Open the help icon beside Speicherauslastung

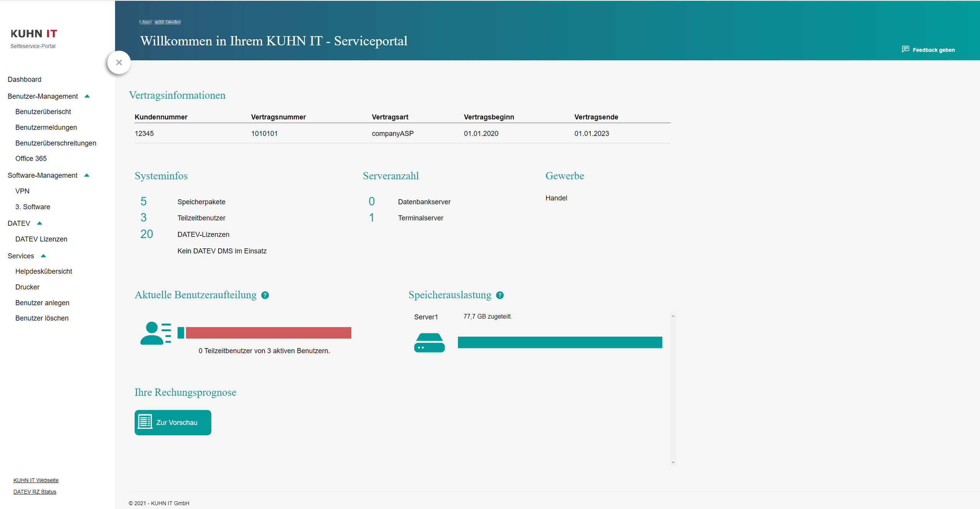point(500,295)
